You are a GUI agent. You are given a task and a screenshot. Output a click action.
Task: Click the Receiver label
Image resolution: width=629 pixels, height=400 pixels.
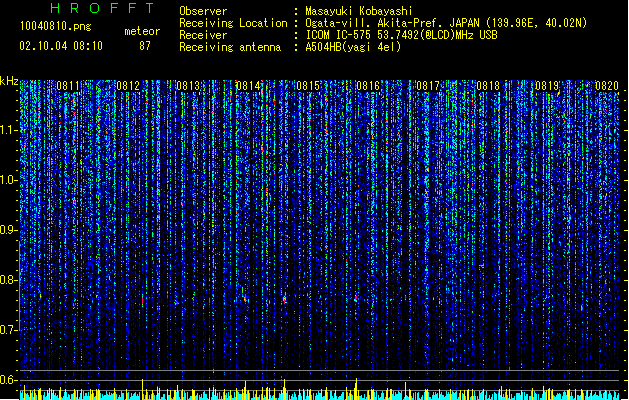(x=203, y=35)
